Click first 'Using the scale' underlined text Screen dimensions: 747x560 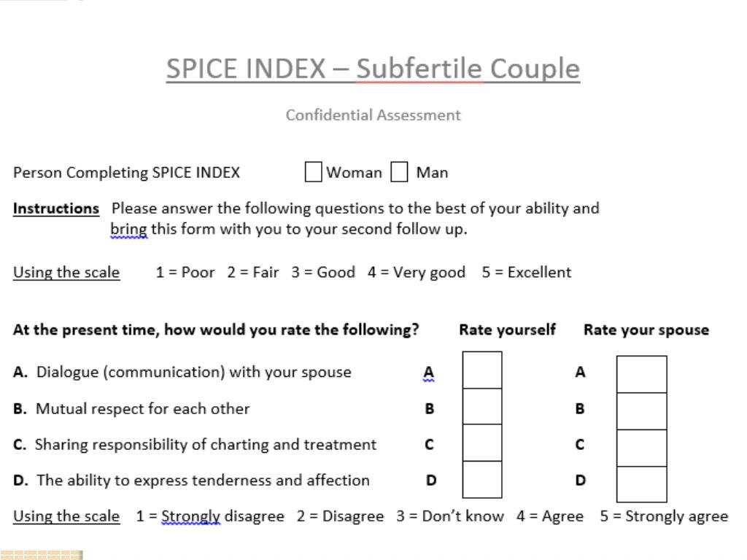click(x=66, y=273)
